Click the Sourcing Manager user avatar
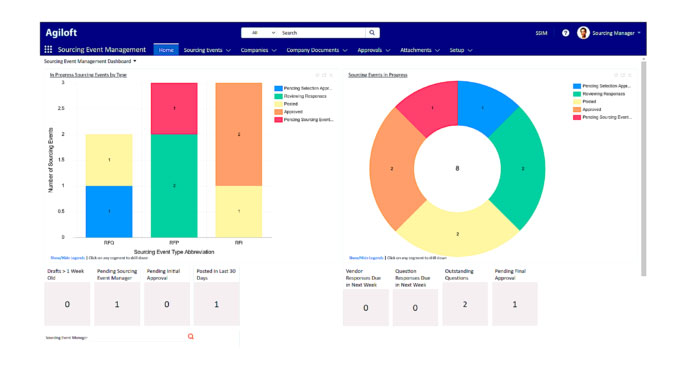The height and width of the screenshot is (381, 678). tap(583, 33)
